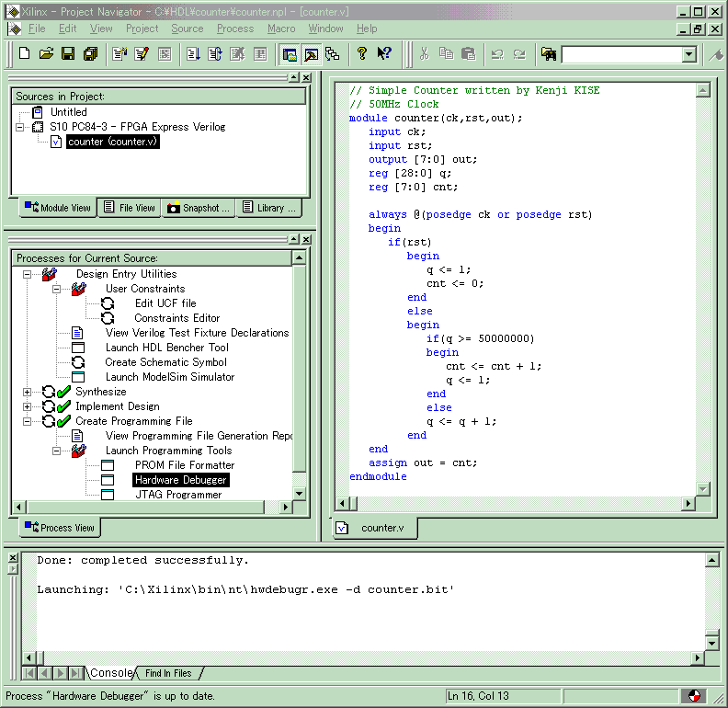Select the counter (counter.v) source file
The image size is (728, 708).
pyautogui.click(x=113, y=142)
